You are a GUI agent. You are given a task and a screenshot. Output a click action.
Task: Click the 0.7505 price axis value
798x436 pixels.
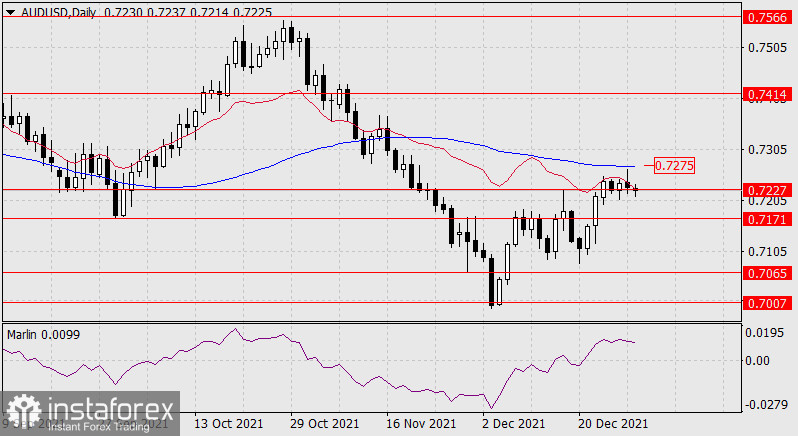(x=767, y=47)
